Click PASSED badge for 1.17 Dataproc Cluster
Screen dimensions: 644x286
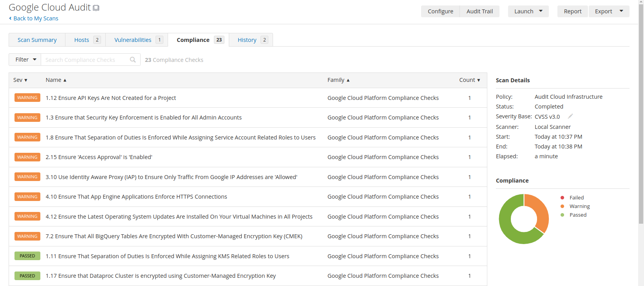click(x=27, y=276)
